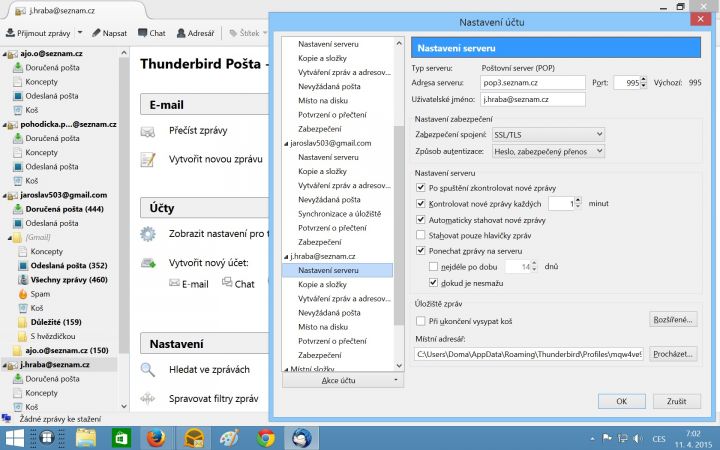
Task: Open Paint palette taskbar icon
Action: (x=229, y=438)
